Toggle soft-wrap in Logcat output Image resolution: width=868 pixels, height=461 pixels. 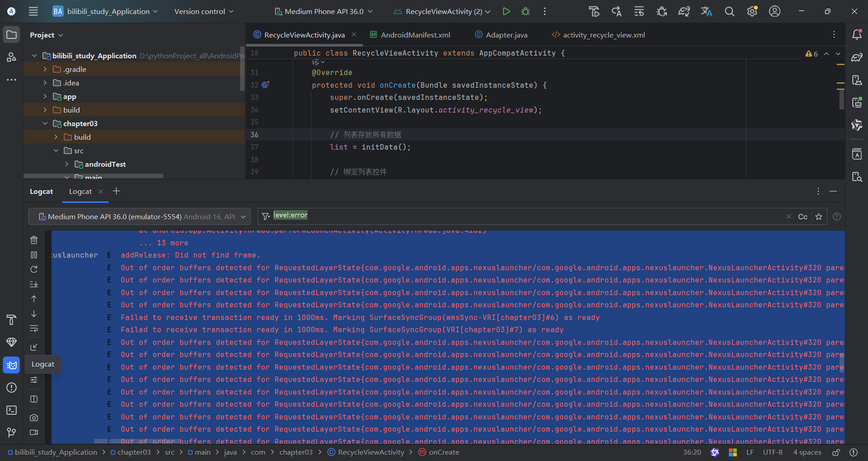point(34,329)
